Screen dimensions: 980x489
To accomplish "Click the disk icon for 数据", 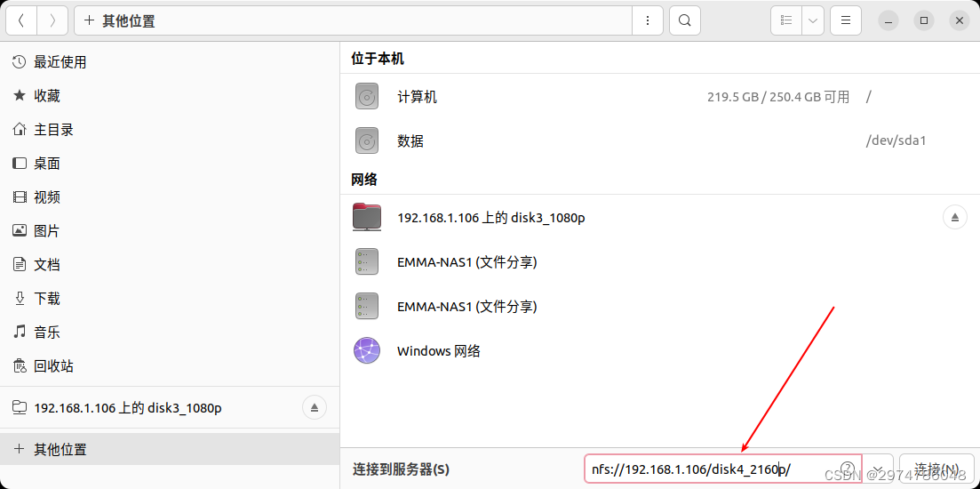I will pos(367,140).
